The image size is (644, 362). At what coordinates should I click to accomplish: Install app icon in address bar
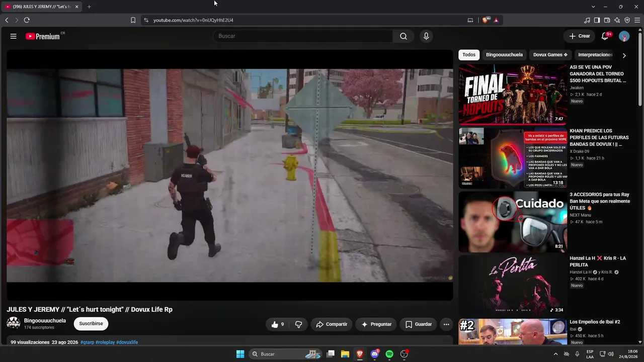(470, 20)
